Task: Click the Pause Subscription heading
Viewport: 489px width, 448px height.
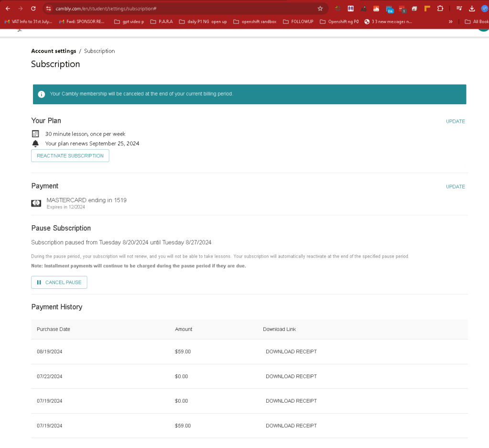Action: pyautogui.click(x=61, y=229)
